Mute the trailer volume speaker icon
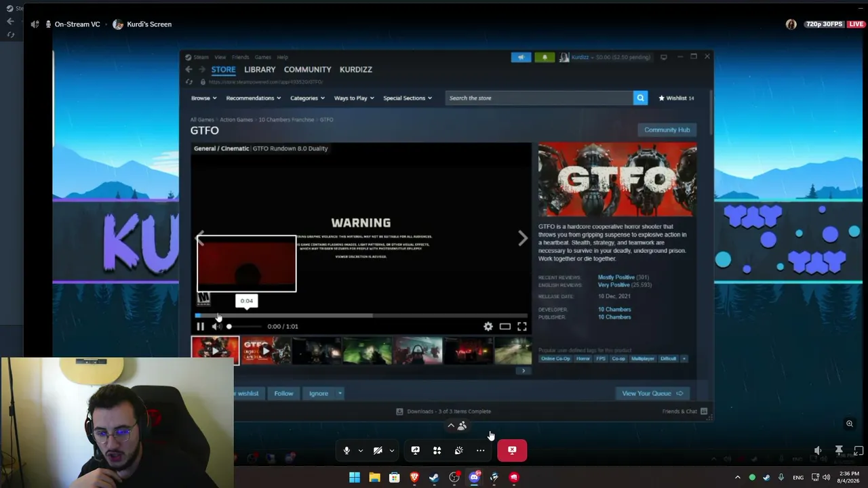 (x=216, y=326)
